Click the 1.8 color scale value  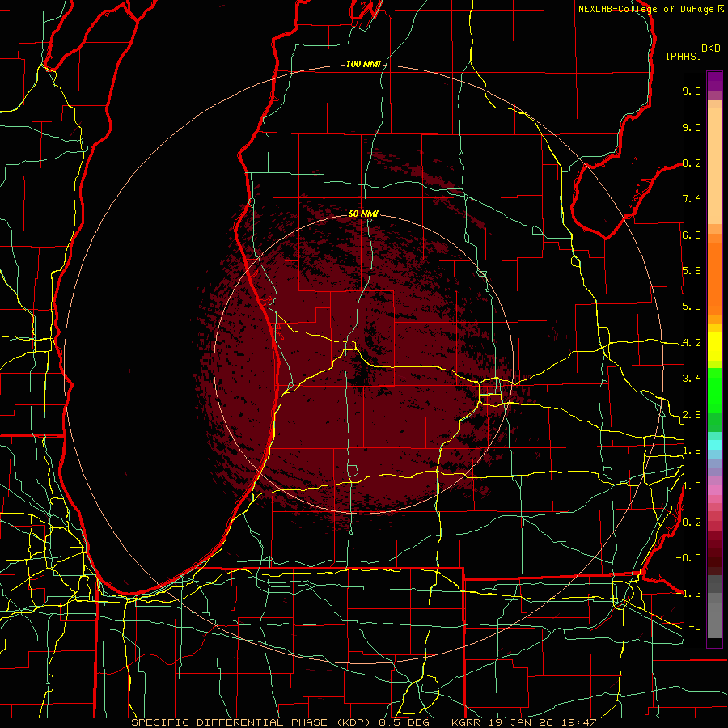[x=692, y=451]
